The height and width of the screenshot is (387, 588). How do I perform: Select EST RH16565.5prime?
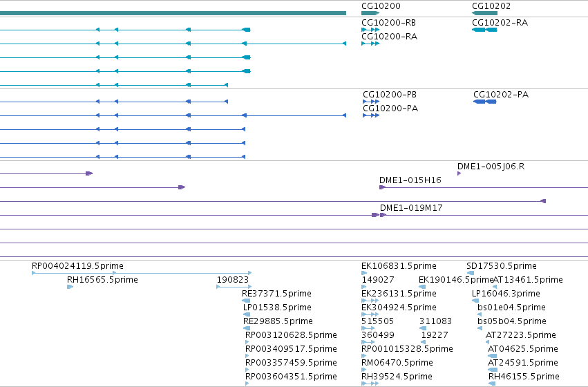tap(102, 280)
